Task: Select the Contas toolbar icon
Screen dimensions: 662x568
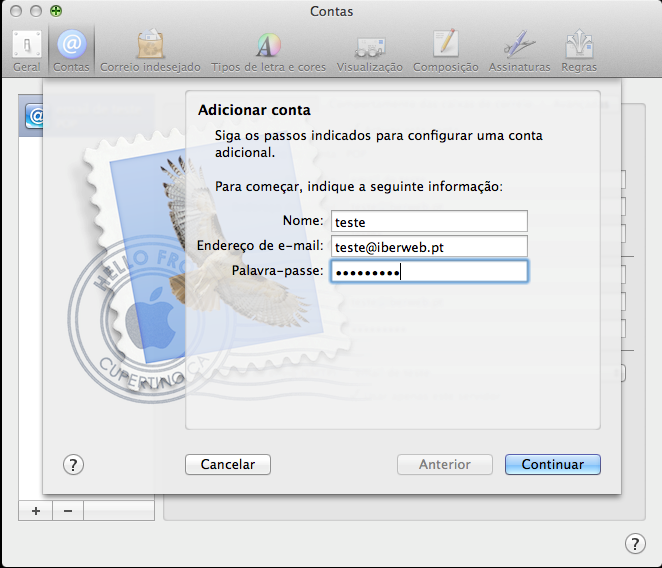Action: [x=71, y=50]
